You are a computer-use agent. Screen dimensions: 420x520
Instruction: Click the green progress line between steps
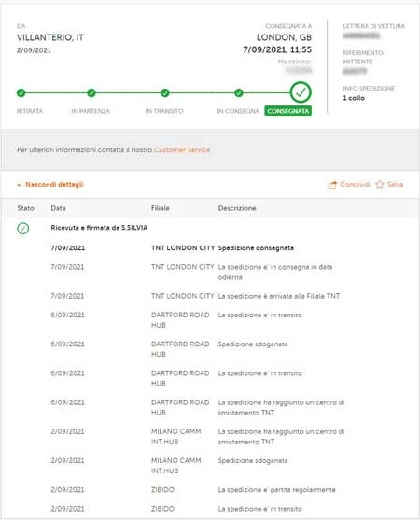(x=128, y=92)
